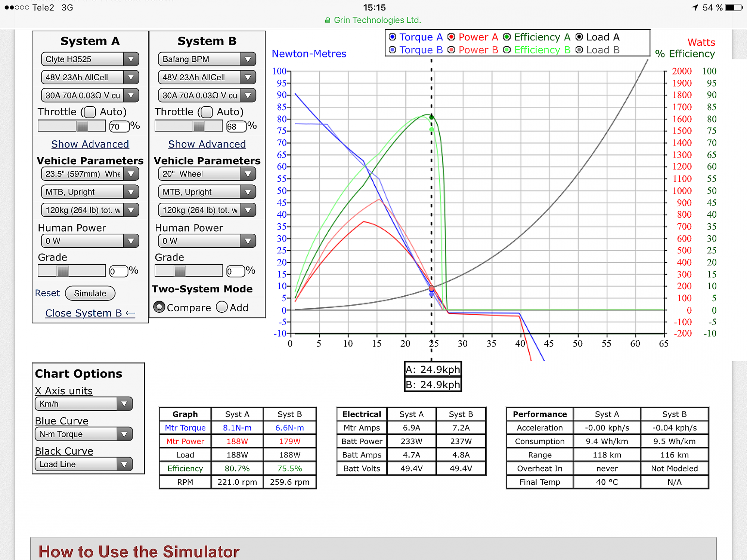Screen dimensions: 747x560
Task: Open the Clyte H3525 motor dropdown
Action: pyautogui.click(x=90, y=59)
